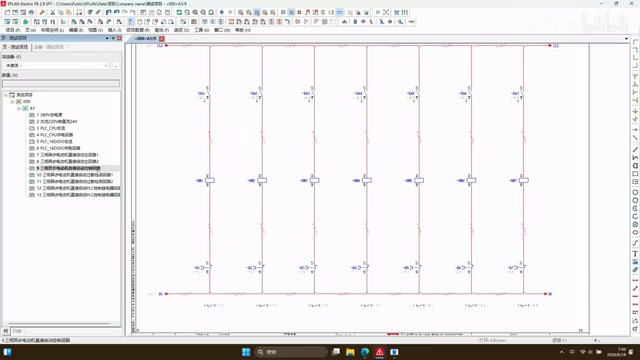
Task: Open the navigator panel title dropdown arrow
Action: 107,38
